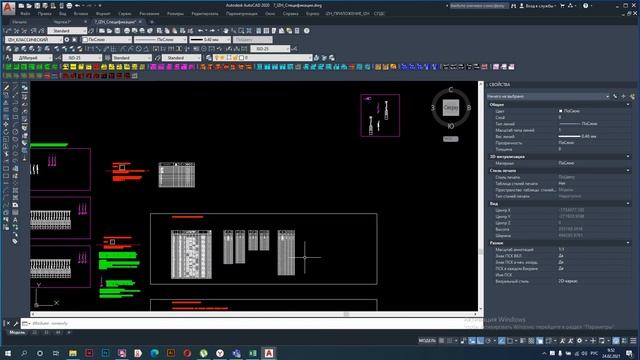Click the Text Style icon in the Styles toolbar
The width and height of the screenshot is (640, 360).
point(7,58)
